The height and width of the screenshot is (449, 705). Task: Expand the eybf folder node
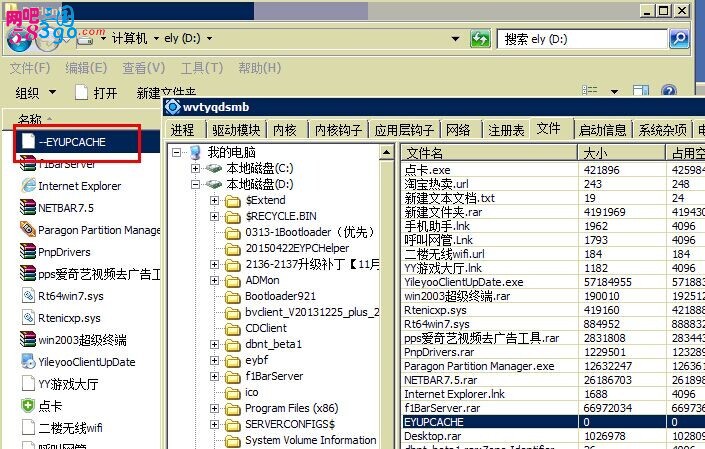pos(214,360)
